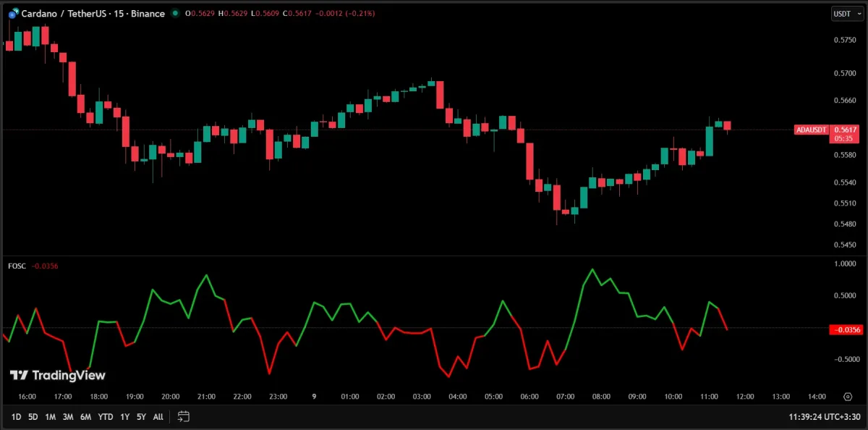This screenshot has width=868, height=430.
Task: Click the FOSC indicator legend
Action: coord(17,266)
